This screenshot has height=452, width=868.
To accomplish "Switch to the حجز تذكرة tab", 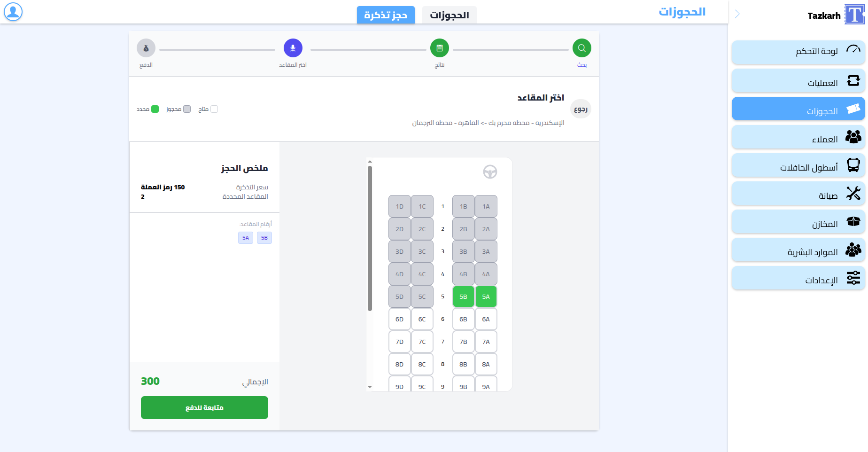I will click(x=386, y=15).
